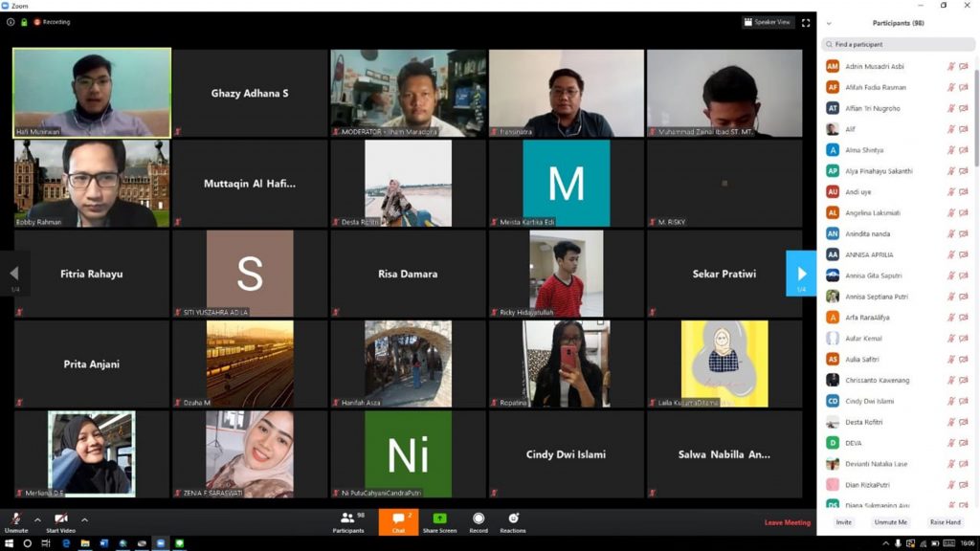Click the Find a participant search field

click(898, 44)
